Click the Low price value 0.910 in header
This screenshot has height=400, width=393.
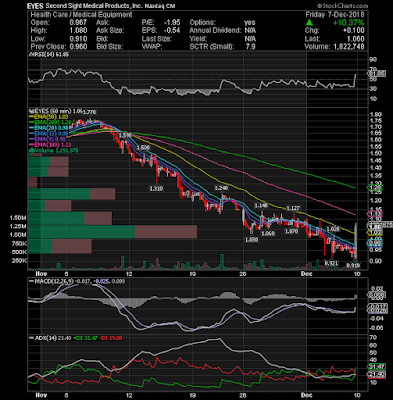point(78,39)
